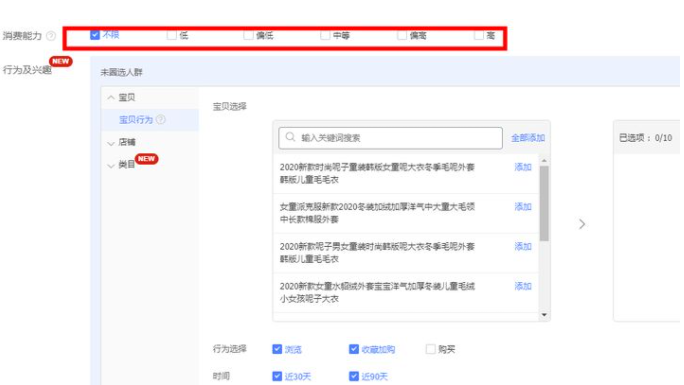
Task: Expand the 店铺 tree section
Action: click(x=111, y=143)
